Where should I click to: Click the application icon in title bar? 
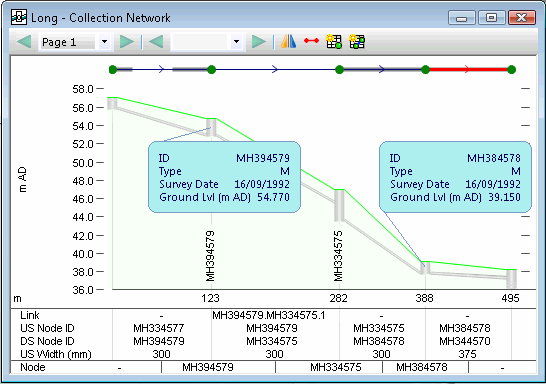click(x=19, y=17)
